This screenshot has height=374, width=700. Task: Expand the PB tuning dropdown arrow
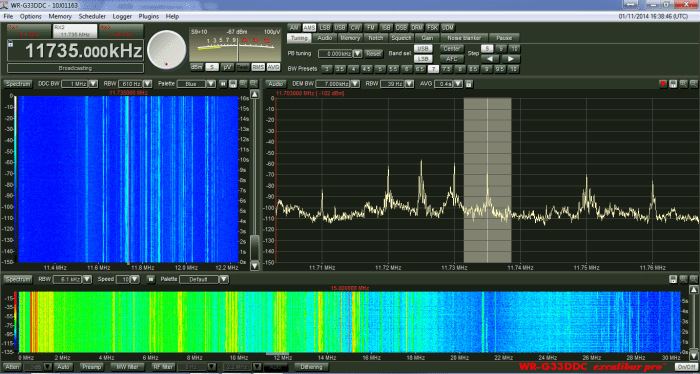358,54
